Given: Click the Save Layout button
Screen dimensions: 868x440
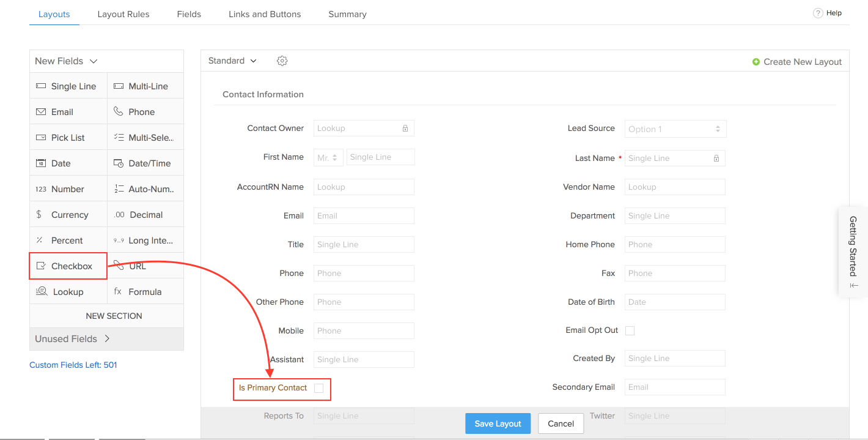Looking at the screenshot, I should (x=498, y=423).
